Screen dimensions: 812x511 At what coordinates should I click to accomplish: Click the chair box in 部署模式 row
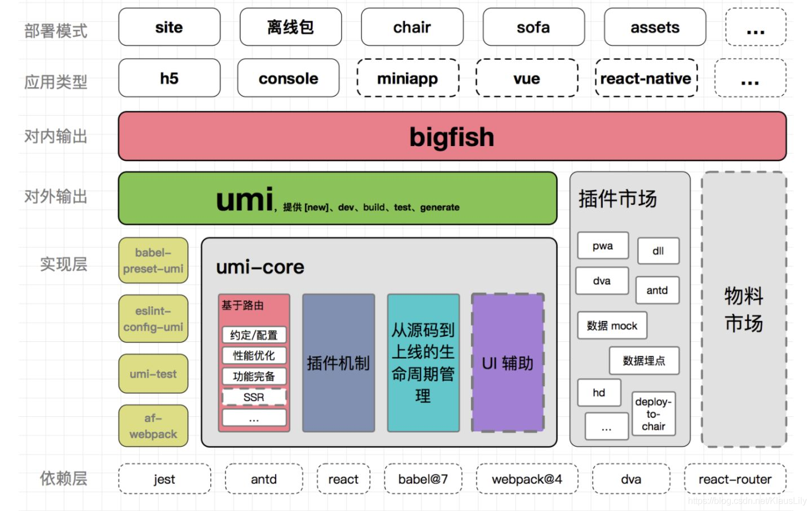coord(412,27)
